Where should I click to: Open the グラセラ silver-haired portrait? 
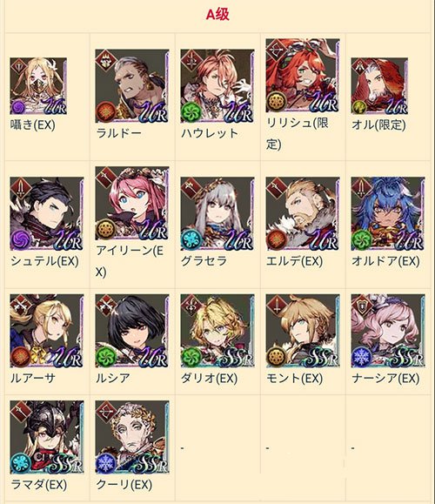[x=217, y=214]
